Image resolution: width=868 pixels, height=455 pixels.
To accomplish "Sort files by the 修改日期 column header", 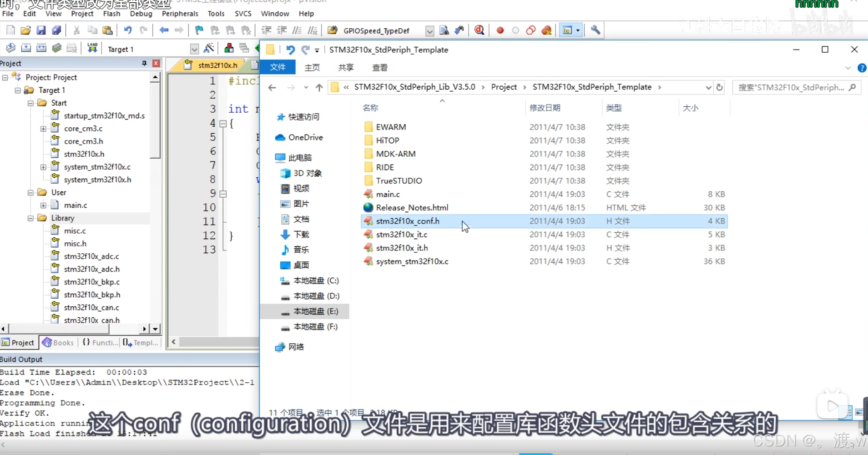I will [545, 108].
